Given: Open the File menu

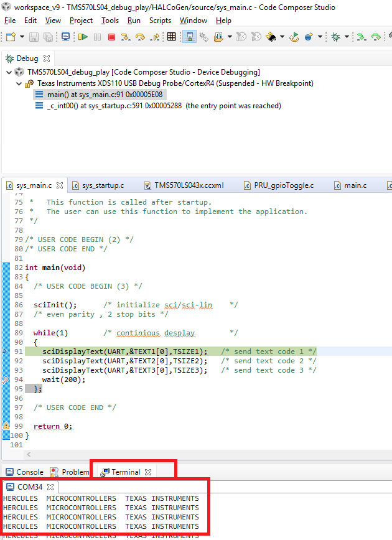Looking at the screenshot, I should 10,21.
